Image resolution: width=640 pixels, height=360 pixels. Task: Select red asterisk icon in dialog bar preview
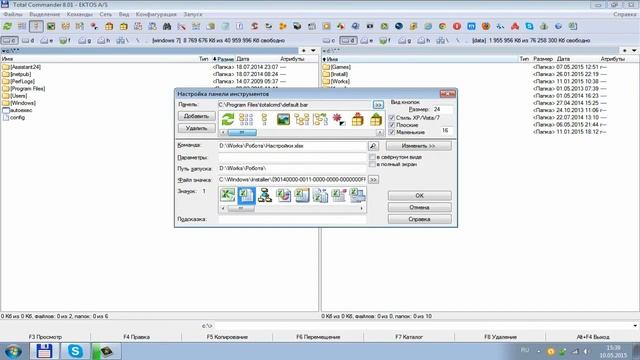(338, 119)
